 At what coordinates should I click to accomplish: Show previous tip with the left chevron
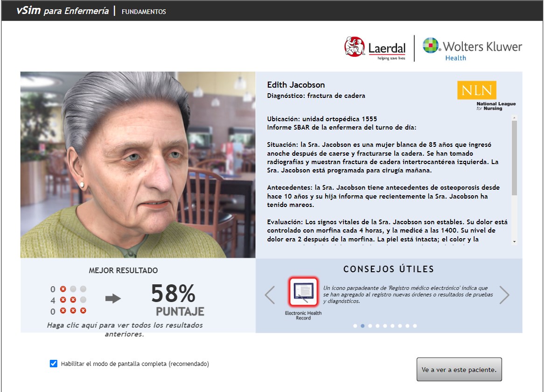(270, 294)
